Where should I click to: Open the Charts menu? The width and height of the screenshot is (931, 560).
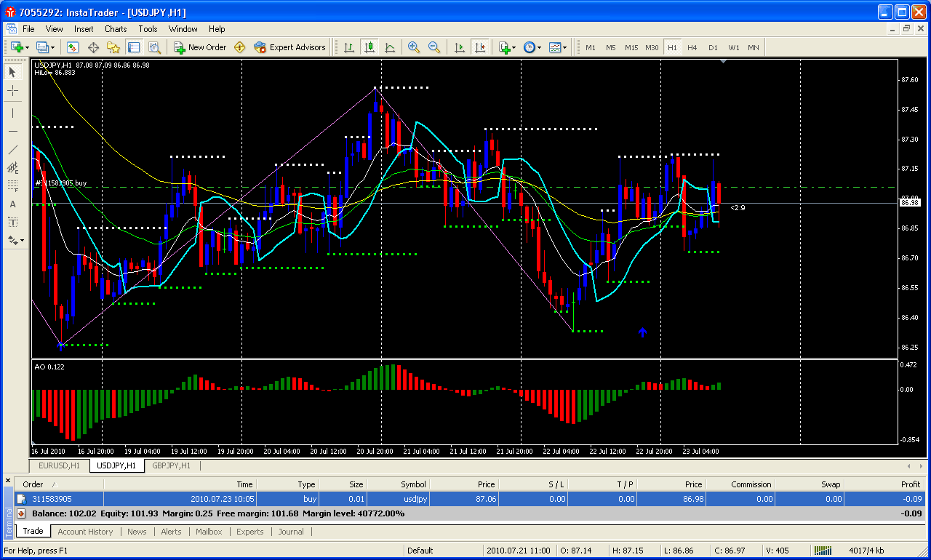coord(116,29)
